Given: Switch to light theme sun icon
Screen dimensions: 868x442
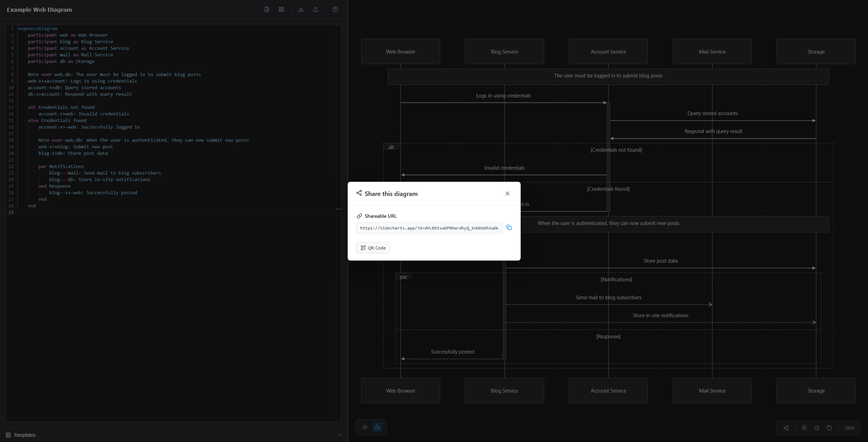Looking at the screenshot, I should click(365, 427).
